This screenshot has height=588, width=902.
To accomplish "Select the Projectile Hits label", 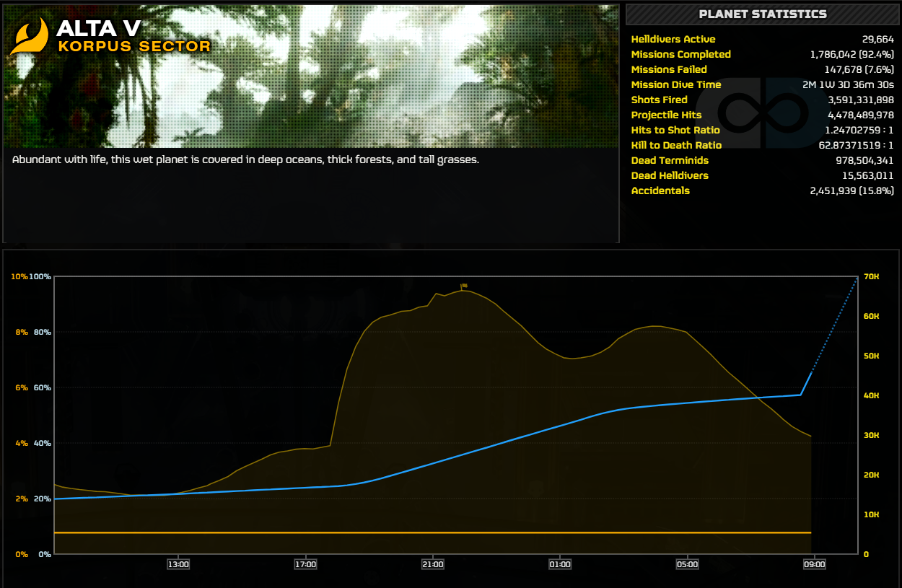I will coord(666,115).
